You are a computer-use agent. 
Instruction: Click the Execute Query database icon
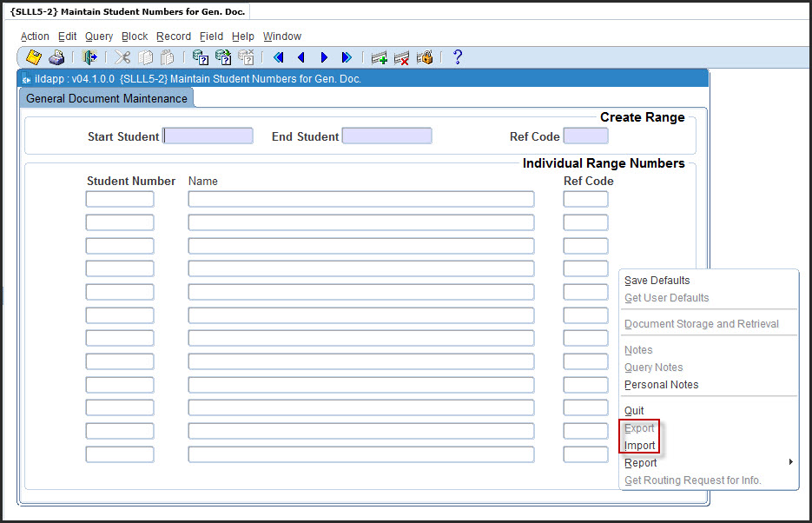tap(223, 57)
